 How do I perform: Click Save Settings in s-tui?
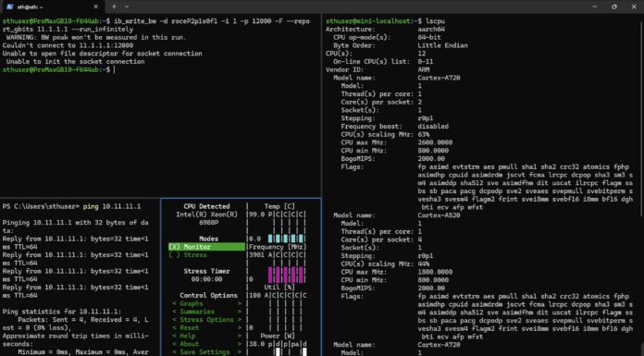click(206, 352)
